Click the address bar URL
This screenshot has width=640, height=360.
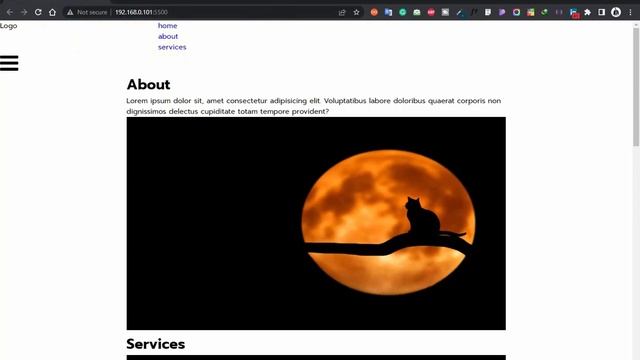[141, 12]
